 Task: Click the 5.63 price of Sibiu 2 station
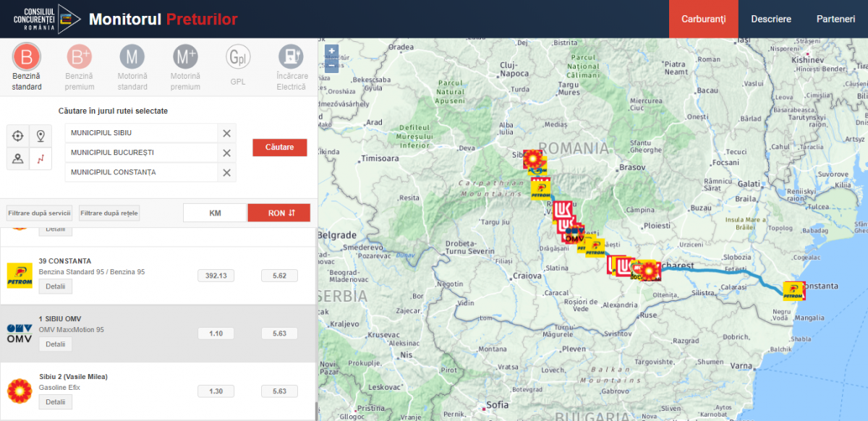pos(279,391)
